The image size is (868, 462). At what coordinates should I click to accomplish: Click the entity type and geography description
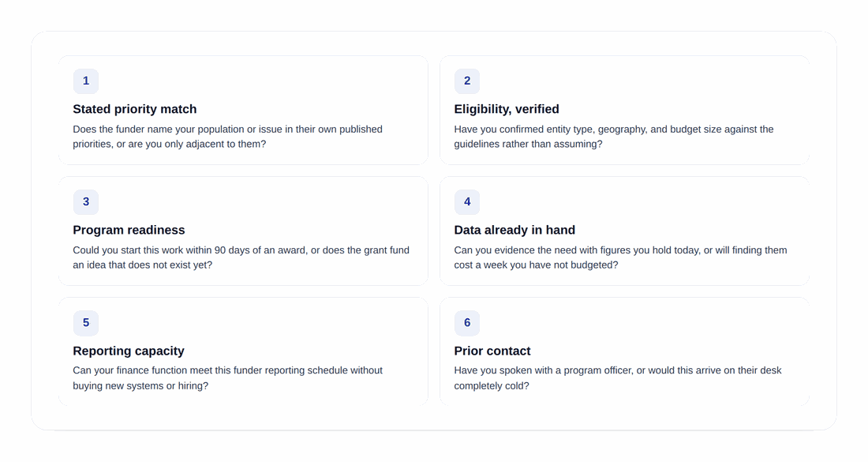(x=614, y=137)
